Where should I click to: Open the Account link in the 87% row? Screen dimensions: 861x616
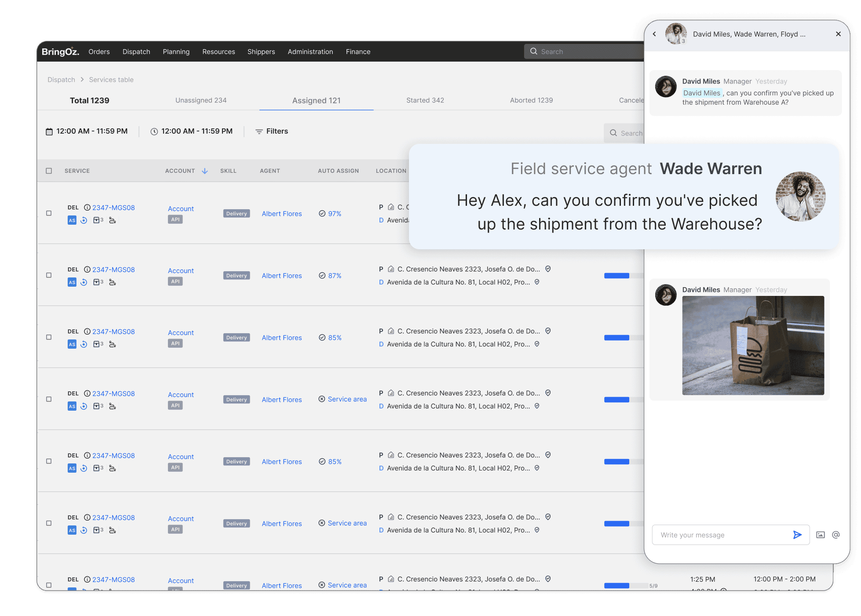(x=181, y=271)
